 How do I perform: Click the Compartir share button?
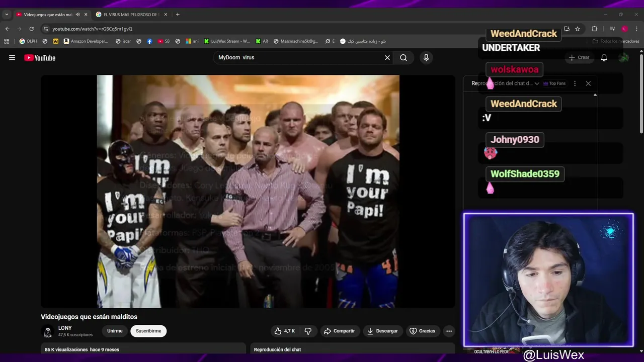[x=340, y=331]
